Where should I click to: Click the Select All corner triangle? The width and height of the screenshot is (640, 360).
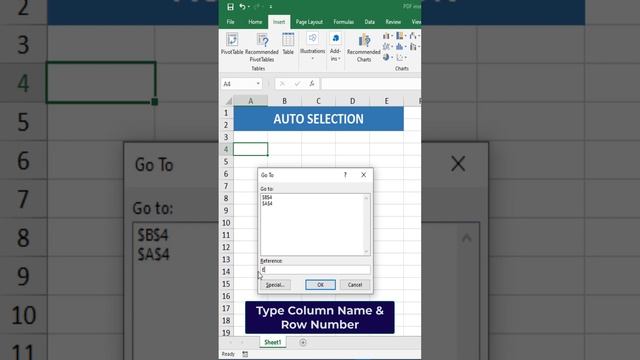pos(228,101)
